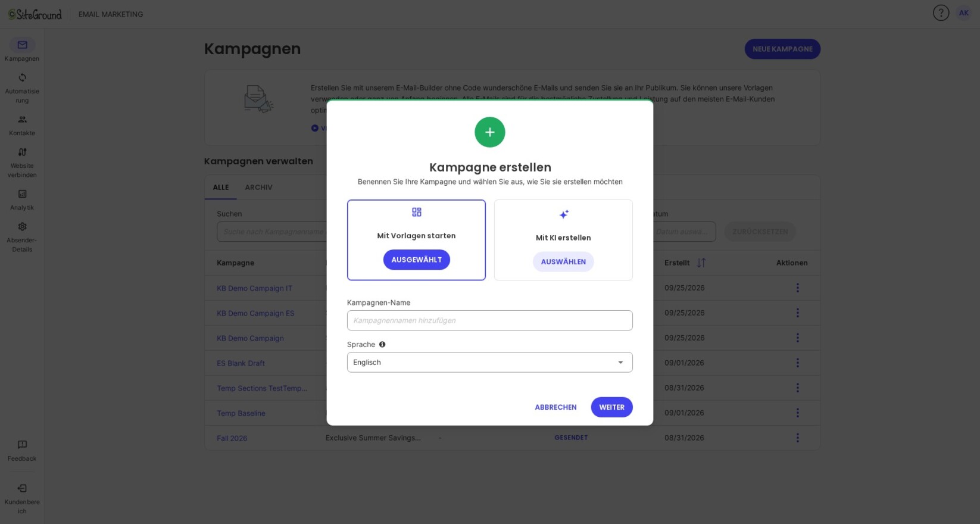Click the help question mark icon

pyautogui.click(x=941, y=13)
